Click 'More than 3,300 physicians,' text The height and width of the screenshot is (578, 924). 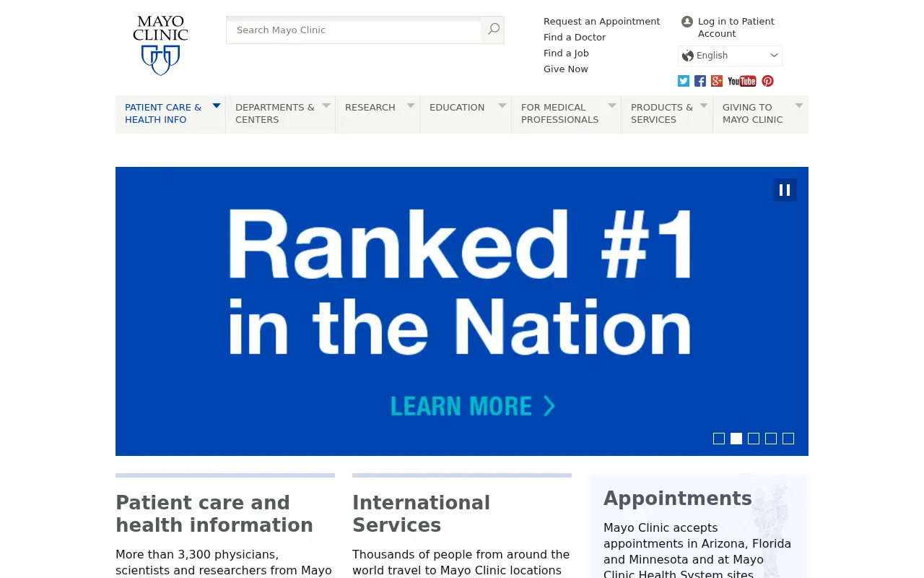(197, 555)
